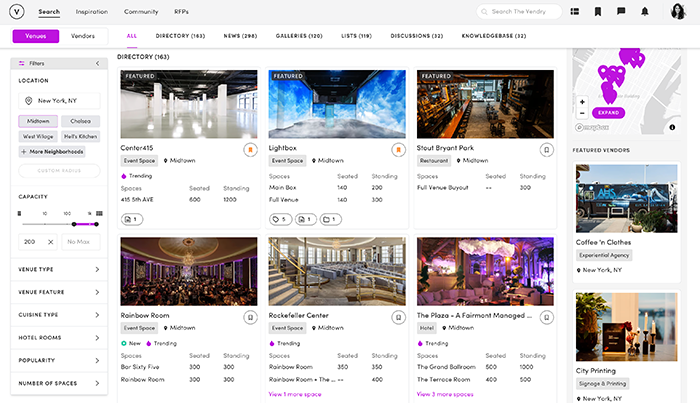The width and height of the screenshot is (700, 403).
Task: Toggle the Midtown neighborhood filter
Action: [35, 121]
